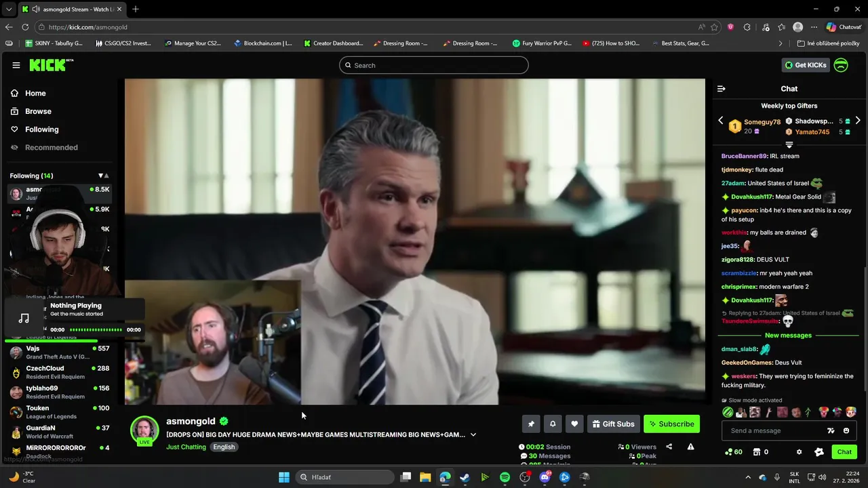Open a new browser tab
The width and height of the screenshot is (868, 488).
(x=136, y=9)
